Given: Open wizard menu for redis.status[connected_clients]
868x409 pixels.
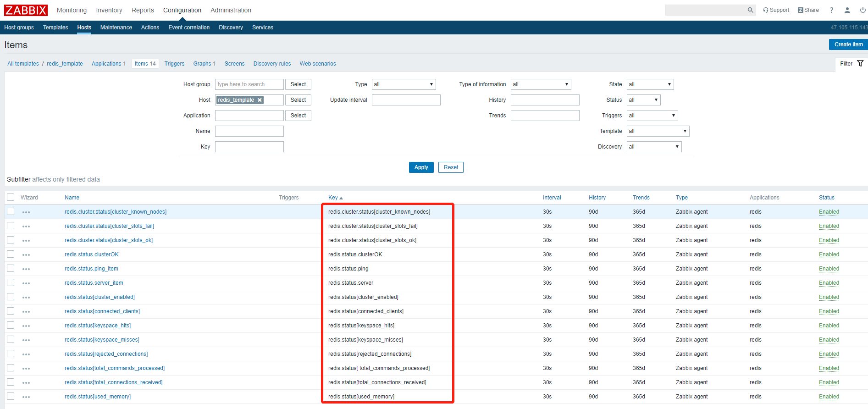Looking at the screenshot, I should [x=26, y=312].
